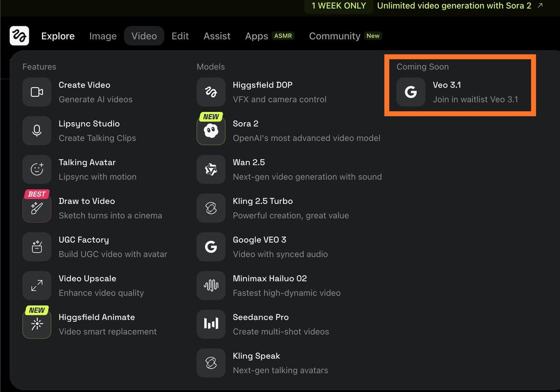
Task: Click Video Upscale expand-arrows icon
Action: 37,286
